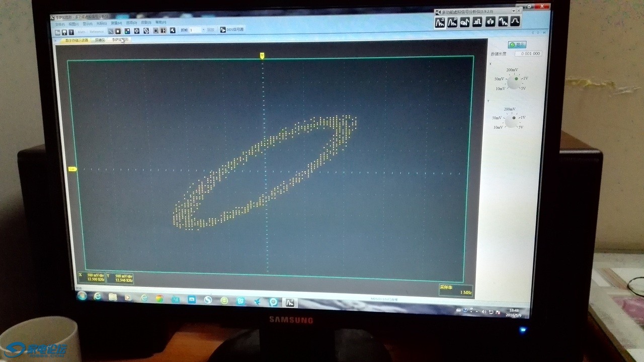Click the X 500 mV/div readout box

click(91, 278)
